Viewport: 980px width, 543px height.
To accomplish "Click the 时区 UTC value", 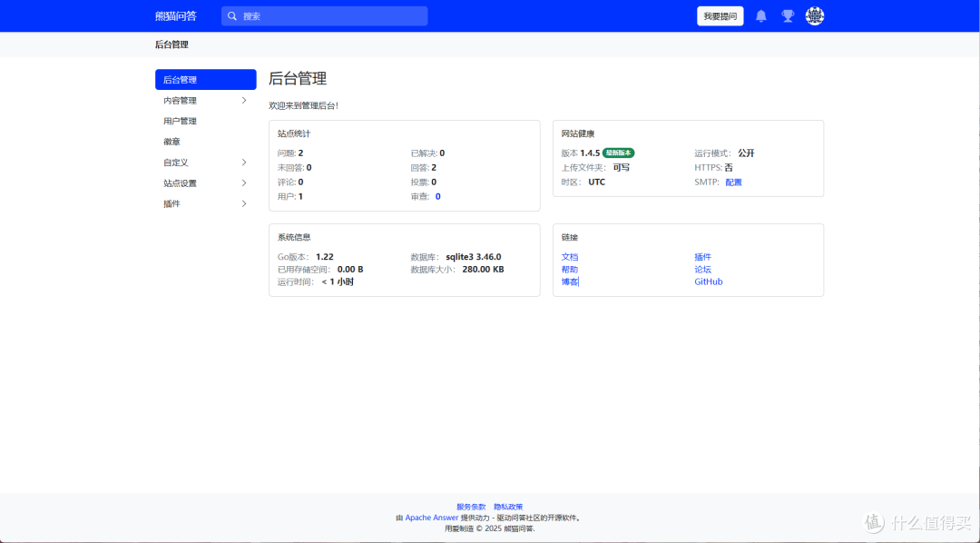I will click(596, 182).
